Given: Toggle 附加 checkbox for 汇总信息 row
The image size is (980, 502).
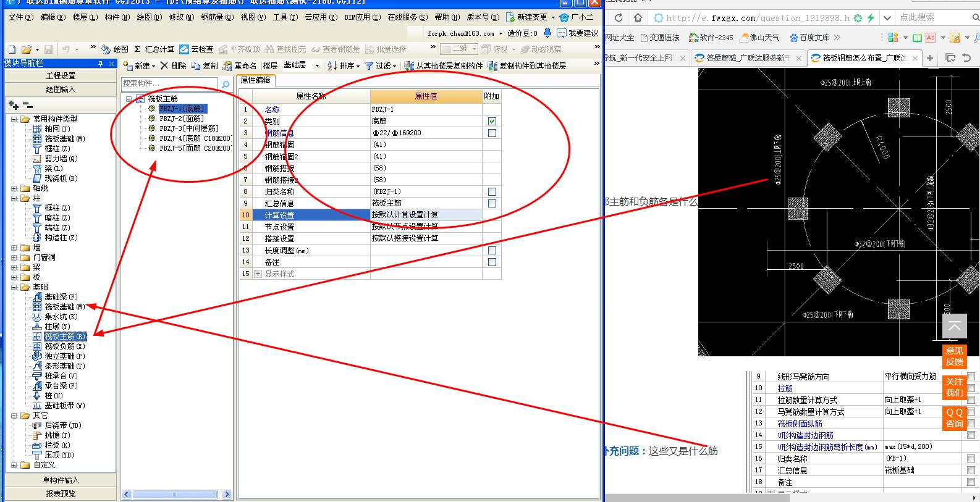Looking at the screenshot, I should click(x=492, y=203).
